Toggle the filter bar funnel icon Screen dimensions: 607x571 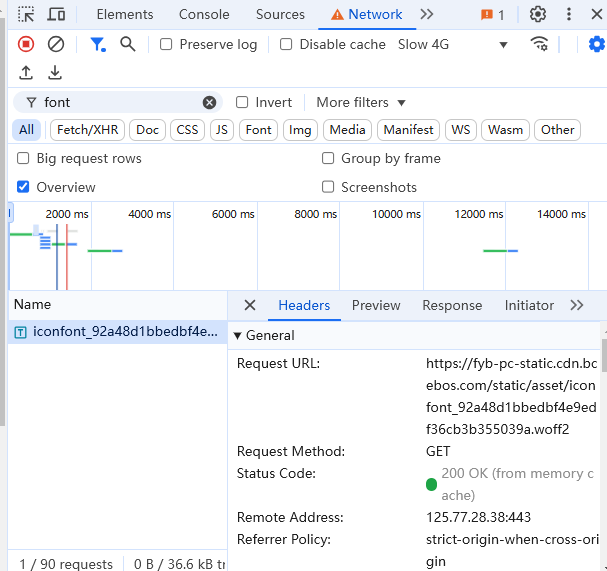[98, 45]
